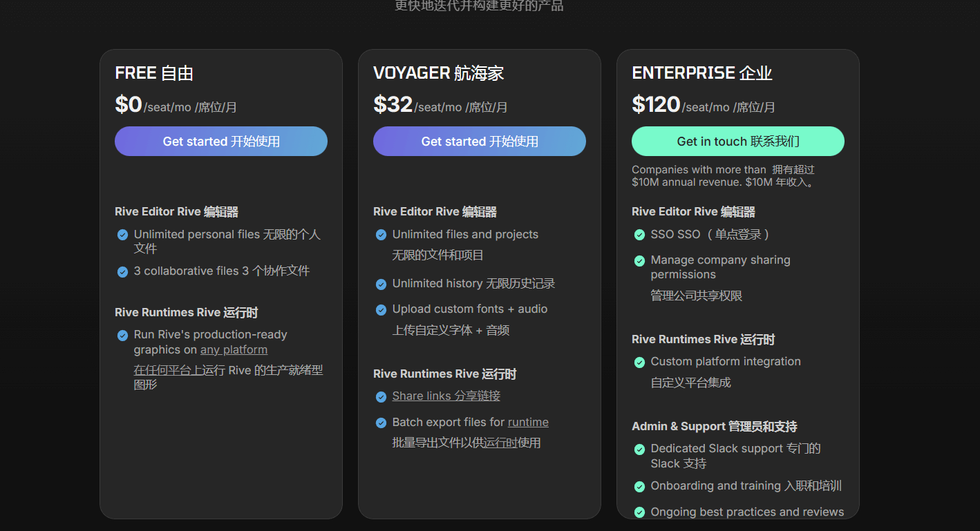Click the Chinese 在任何平台上 underlined link
980x531 pixels.
coord(168,370)
